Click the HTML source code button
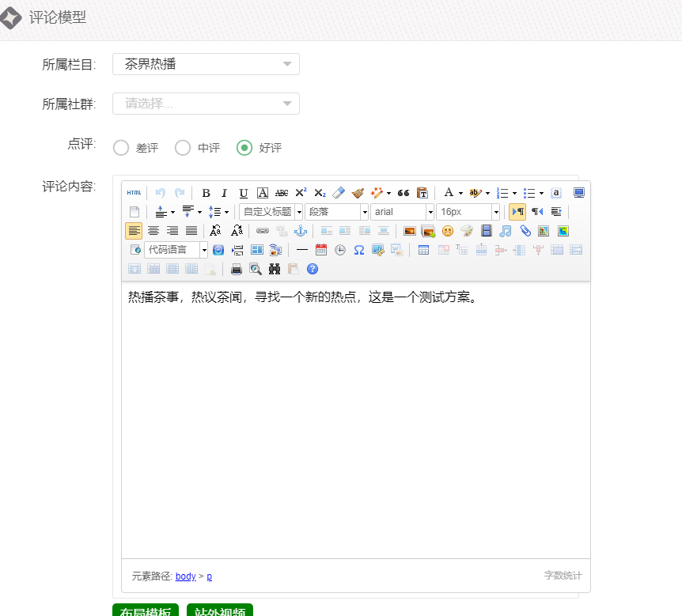This screenshot has width=682, height=616. tap(135, 193)
